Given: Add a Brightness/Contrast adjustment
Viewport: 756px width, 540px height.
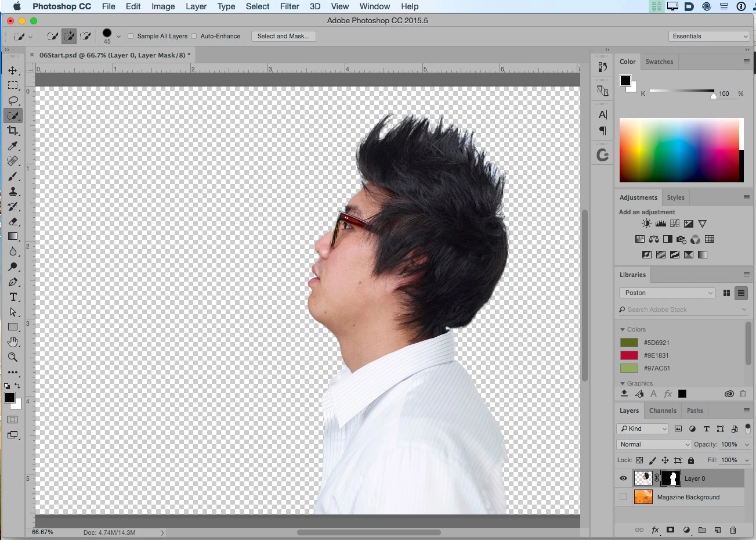Looking at the screenshot, I should (x=646, y=224).
